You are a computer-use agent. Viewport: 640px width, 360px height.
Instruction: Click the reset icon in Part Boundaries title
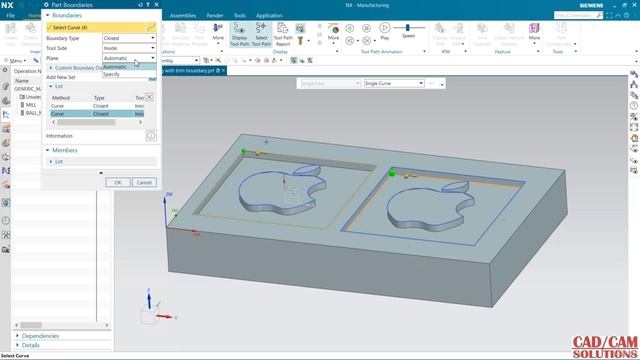click(x=140, y=5)
